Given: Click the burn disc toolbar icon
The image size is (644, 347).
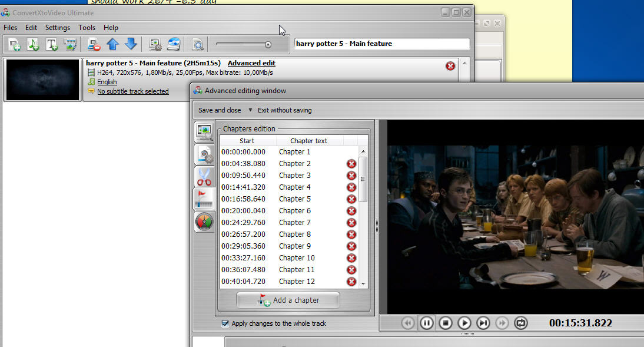Looking at the screenshot, I should [x=174, y=44].
